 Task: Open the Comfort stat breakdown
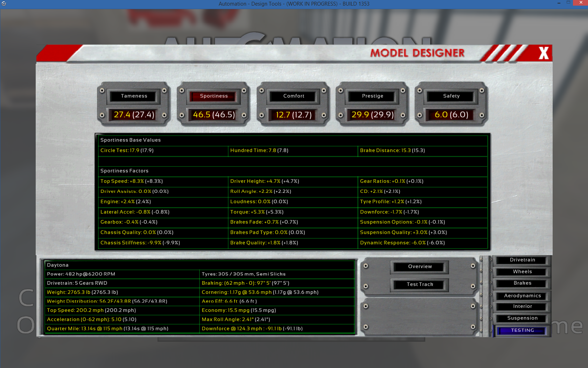(x=294, y=96)
